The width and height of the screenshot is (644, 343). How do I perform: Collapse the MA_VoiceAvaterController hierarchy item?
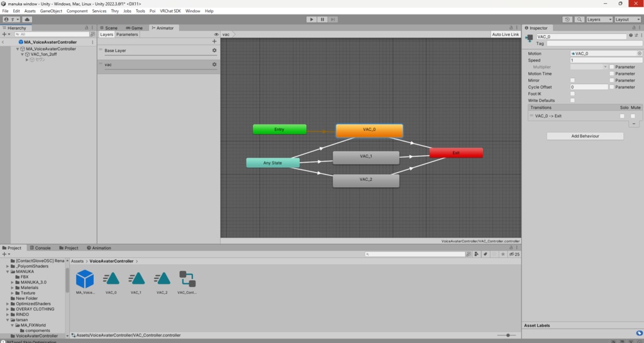tap(18, 49)
